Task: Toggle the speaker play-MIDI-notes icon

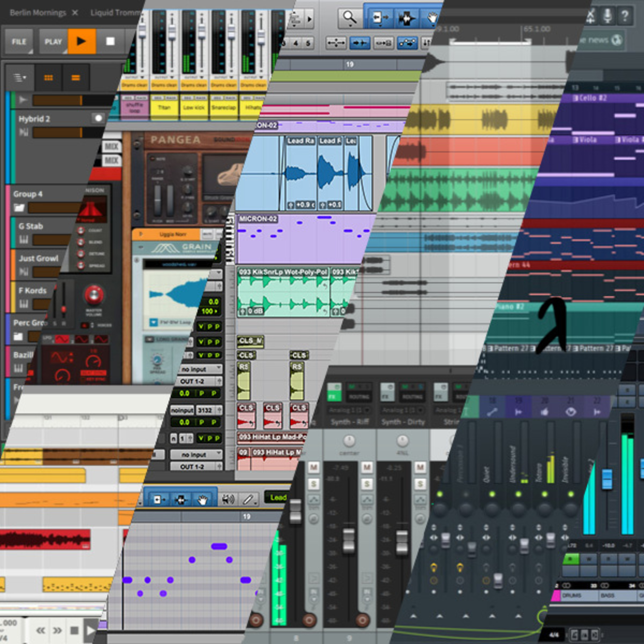Action: click(228, 499)
